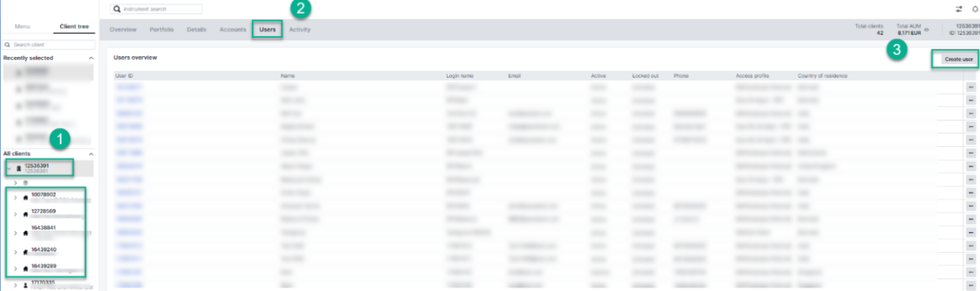
Task: Switch to the Menu sidebar tab
Action: click(23, 26)
